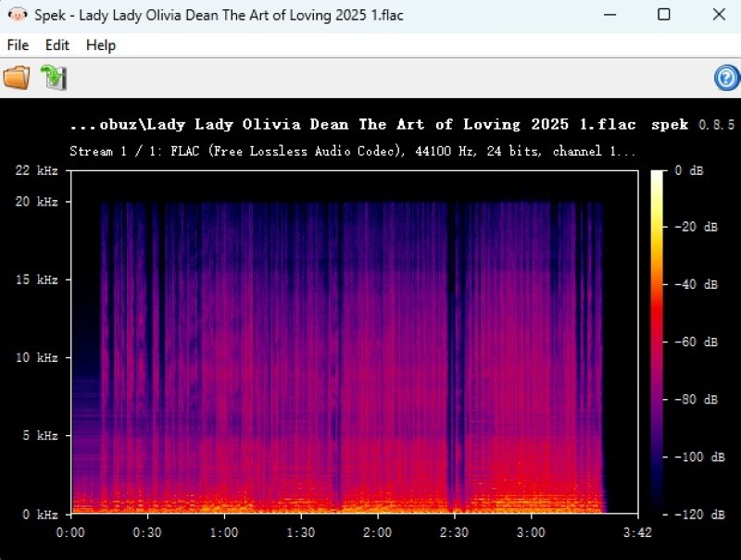Screen dimensions: 741x560
Task: Click the -60 dB scale label
Action: [697, 342]
